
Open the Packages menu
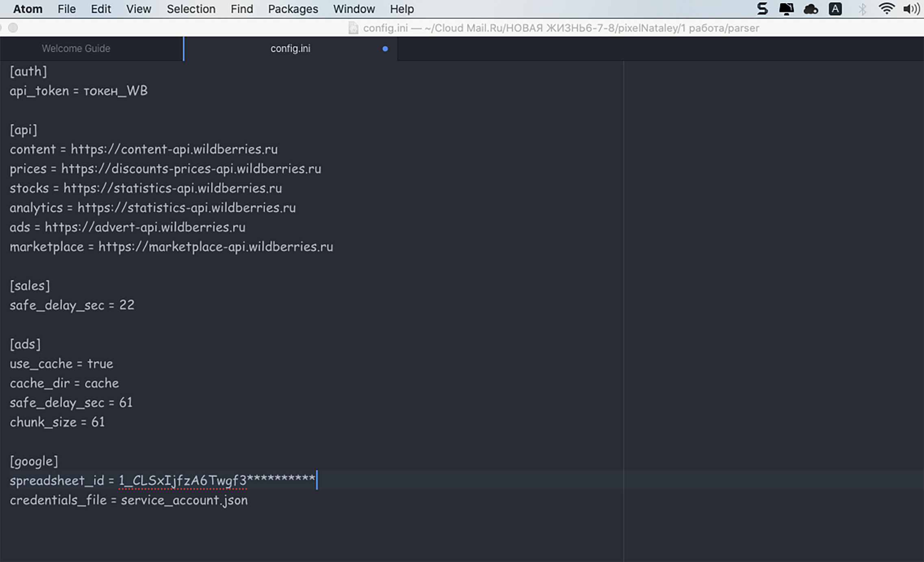tap(292, 9)
